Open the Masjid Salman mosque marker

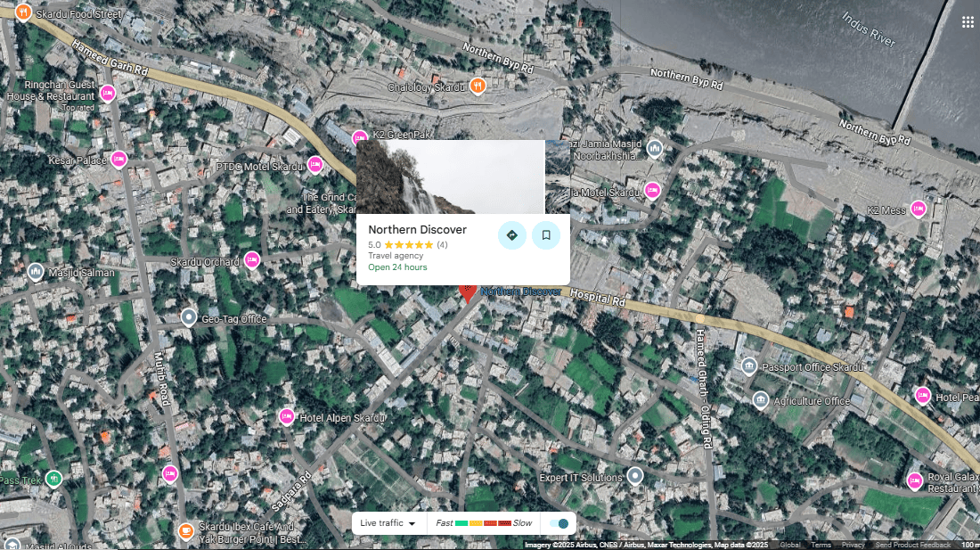[34, 272]
